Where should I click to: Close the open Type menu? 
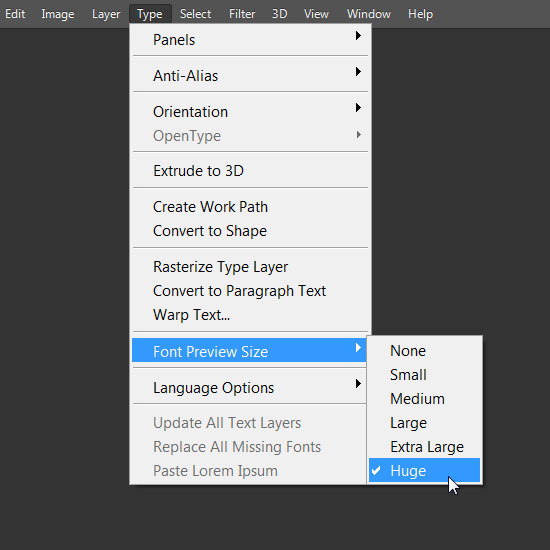point(150,14)
